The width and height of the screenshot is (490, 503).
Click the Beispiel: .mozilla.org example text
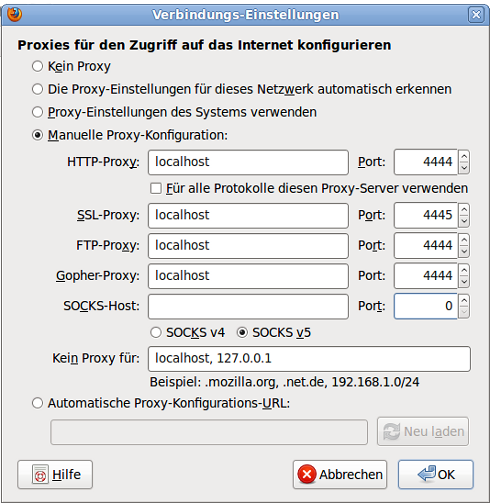tap(284, 382)
